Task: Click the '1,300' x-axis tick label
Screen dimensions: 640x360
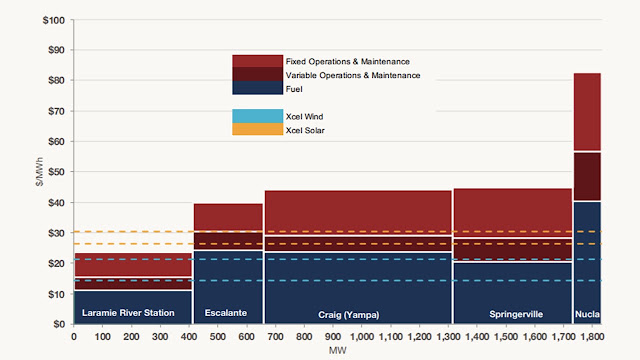Action: click(x=448, y=337)
